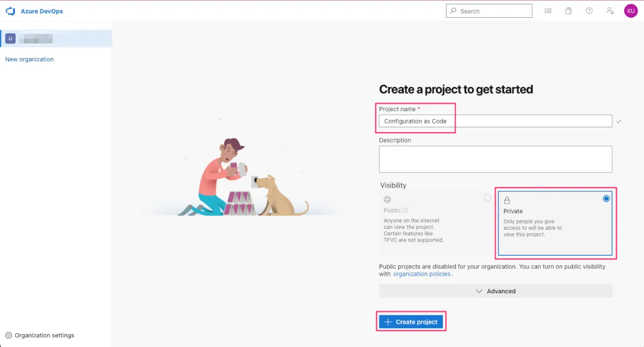Click into the Description text area

pyautogui.click(x=495, y=159)
